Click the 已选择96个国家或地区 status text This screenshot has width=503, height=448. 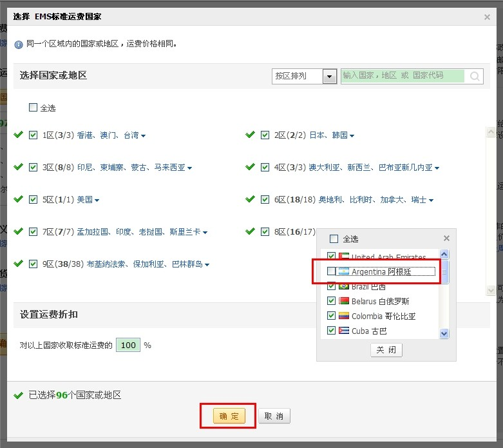(75, 394)
